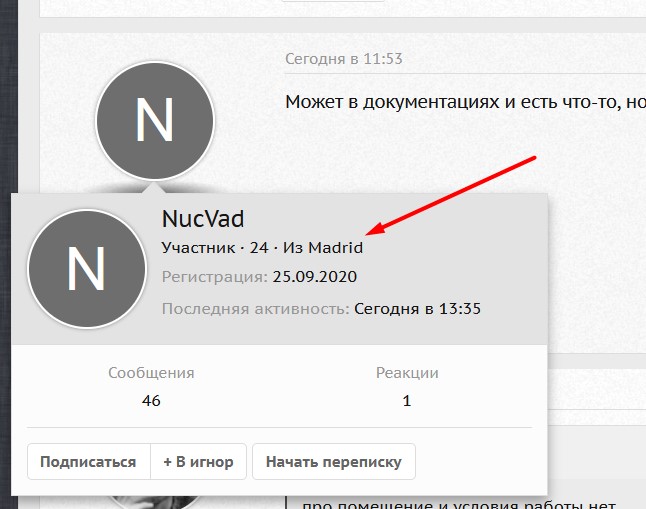This screenshot has height=509, width=646.
Task: Click the Madrid location link
Action: pos(336,248)
